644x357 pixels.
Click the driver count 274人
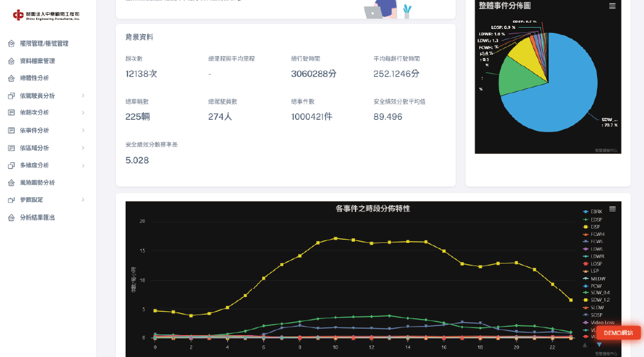[x=220, y=117]
